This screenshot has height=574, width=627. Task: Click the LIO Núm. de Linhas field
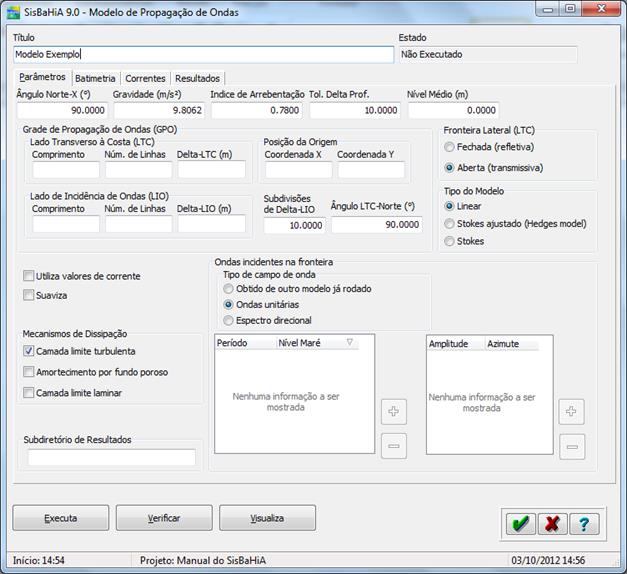click(139, 224)
